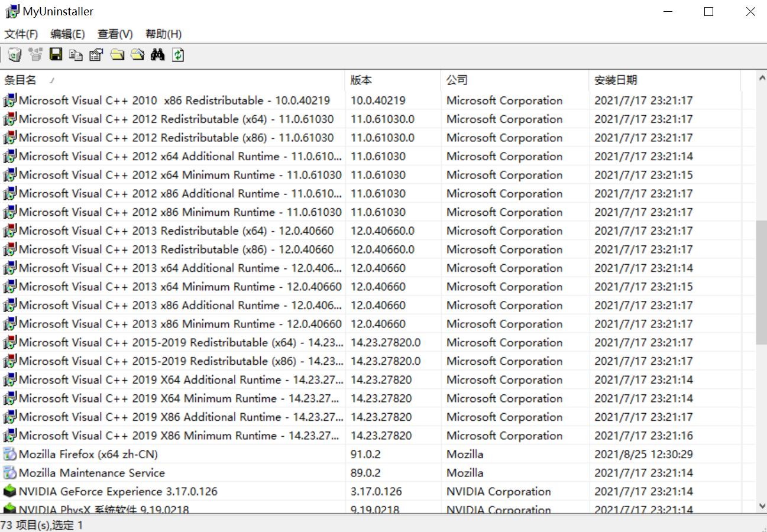
Task: Open the 查看(V) menu
Action: click(x=115, y=34)
